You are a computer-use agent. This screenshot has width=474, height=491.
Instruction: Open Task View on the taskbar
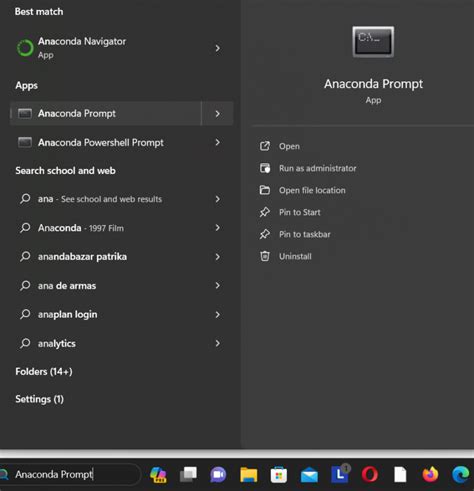pos(188,474)
